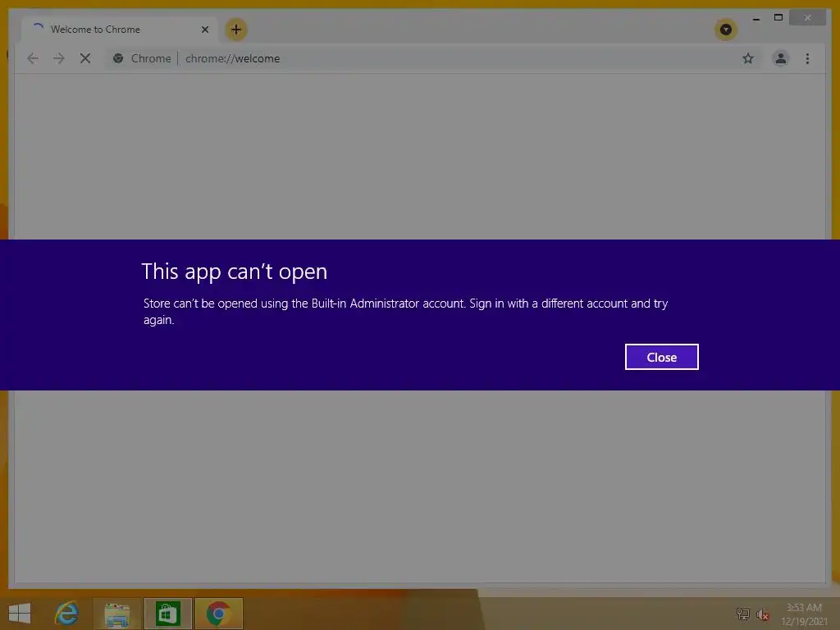Go back in Chrome
Screen dimensions: 840x630
tap(33, 58)
